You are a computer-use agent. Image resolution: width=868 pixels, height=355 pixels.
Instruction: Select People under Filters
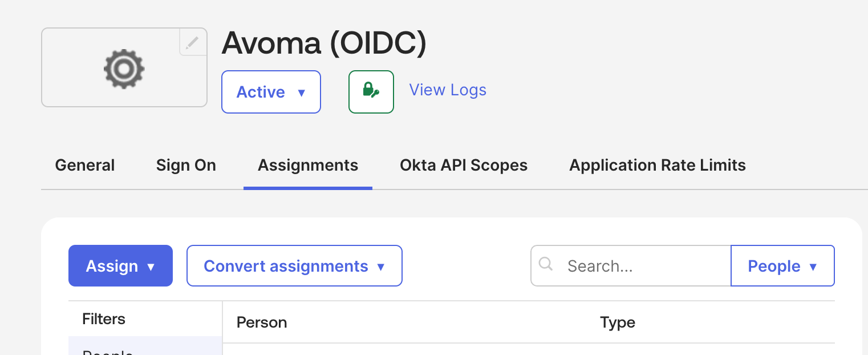coord(107,350)
